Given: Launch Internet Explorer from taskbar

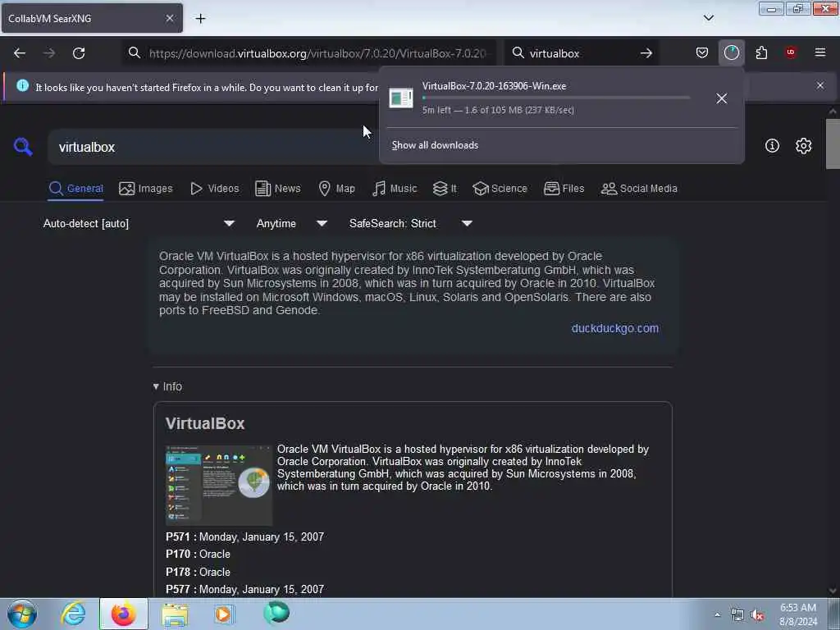Looking at the screenshot, I should tap(73, 614).
